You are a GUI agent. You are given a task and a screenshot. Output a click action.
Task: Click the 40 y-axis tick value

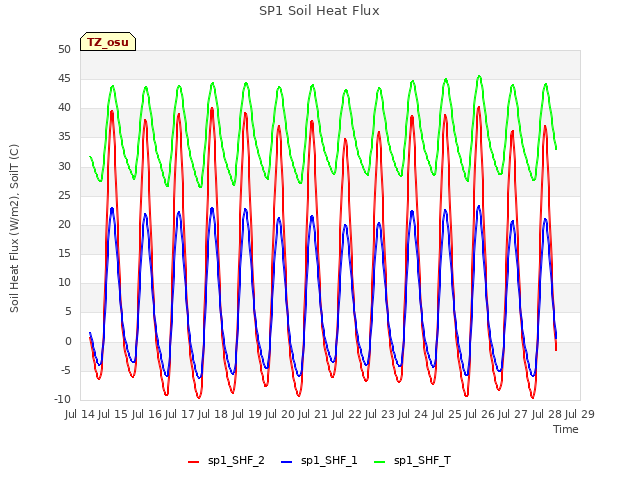click(64, 108)
